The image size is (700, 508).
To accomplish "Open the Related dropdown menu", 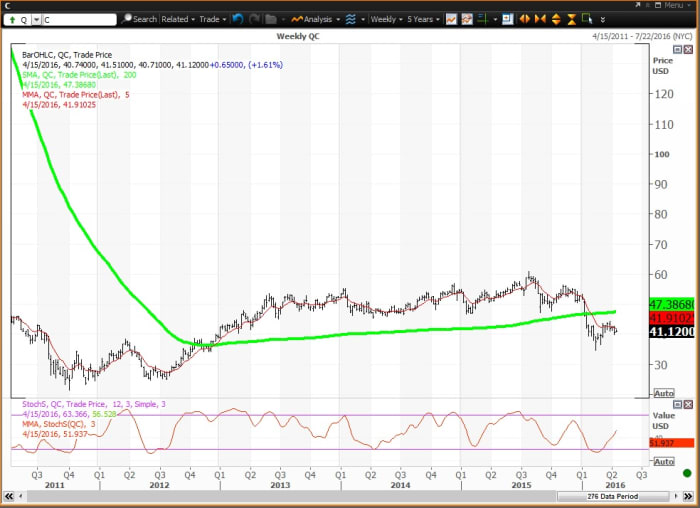I will 177,19.
